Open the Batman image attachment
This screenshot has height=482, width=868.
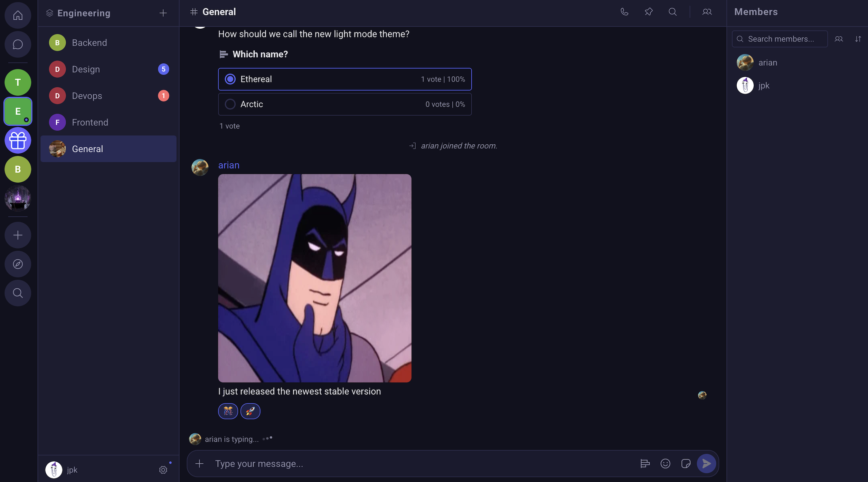pyautogui.click(x=315, y=278)
